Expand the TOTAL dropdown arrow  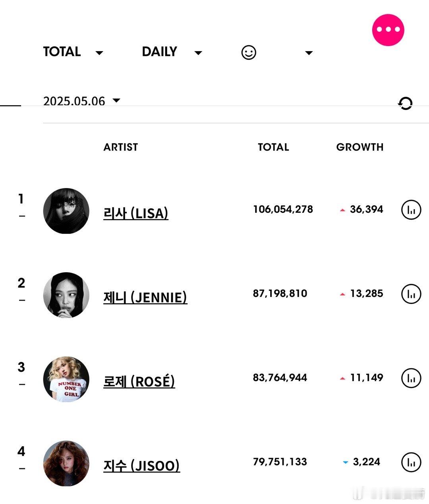point(99,53)
